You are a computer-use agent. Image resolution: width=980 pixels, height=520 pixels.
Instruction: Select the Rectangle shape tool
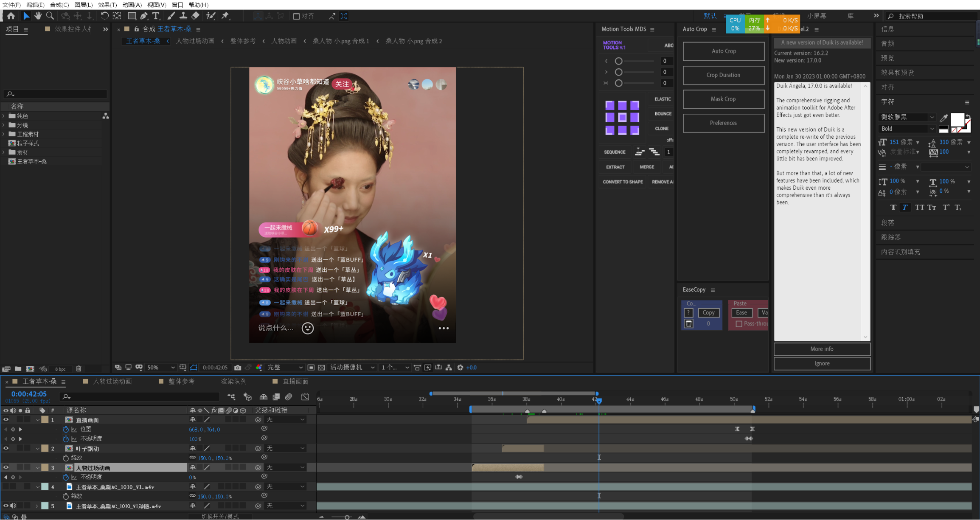132,16
